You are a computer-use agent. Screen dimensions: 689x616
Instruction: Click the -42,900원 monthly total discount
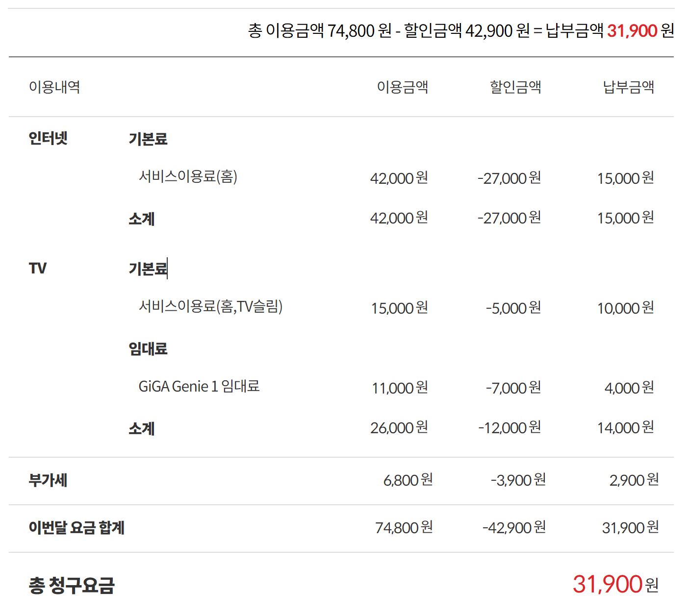click(513, 528)
